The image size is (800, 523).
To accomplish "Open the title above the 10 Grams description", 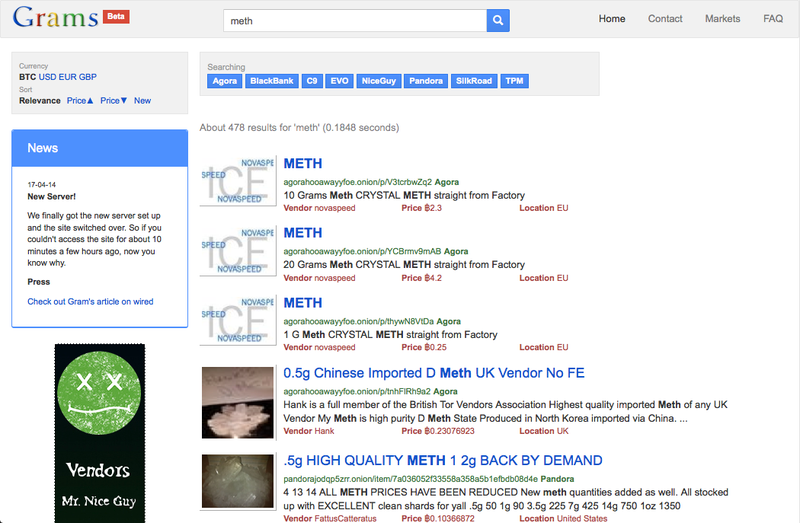I will pyautogui.click(x=303, y=164).
